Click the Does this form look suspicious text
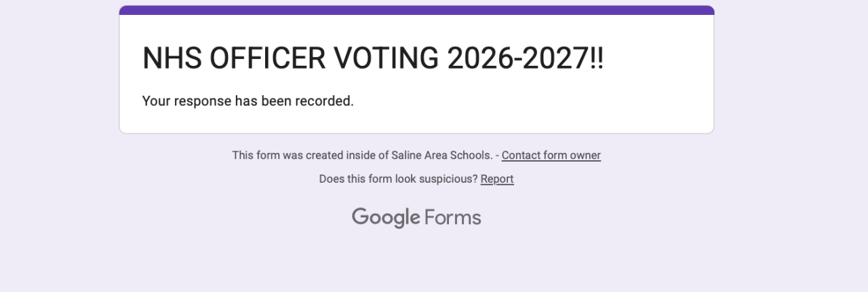The image size is (868, 292). point(398,179)
